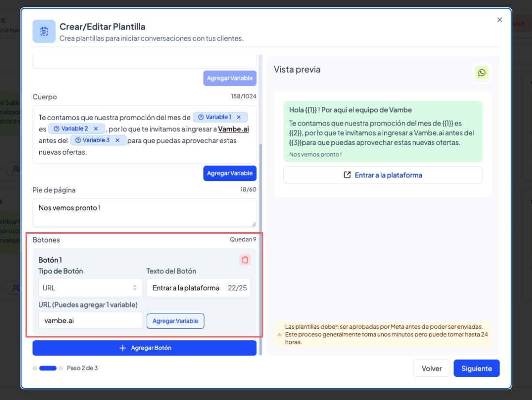Open the Tipo de Botón dropdown
This screenshot has width=532, height=400.
[90, 288]
